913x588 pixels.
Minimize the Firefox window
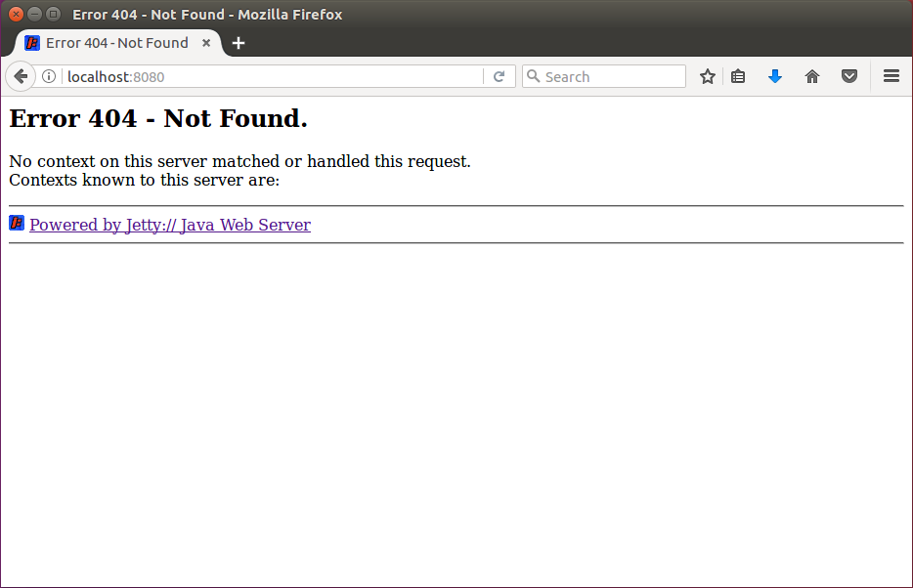[x=35, y=14]
